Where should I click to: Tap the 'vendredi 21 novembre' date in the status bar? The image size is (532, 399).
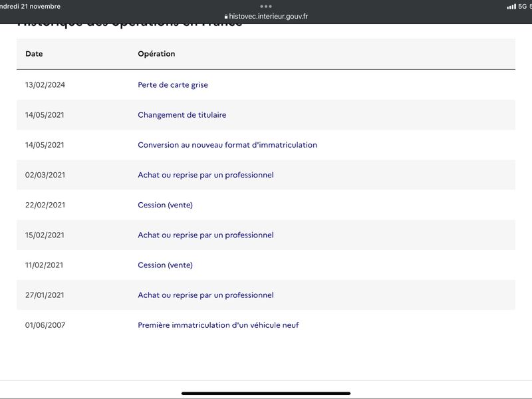click(x=30, y=7)
